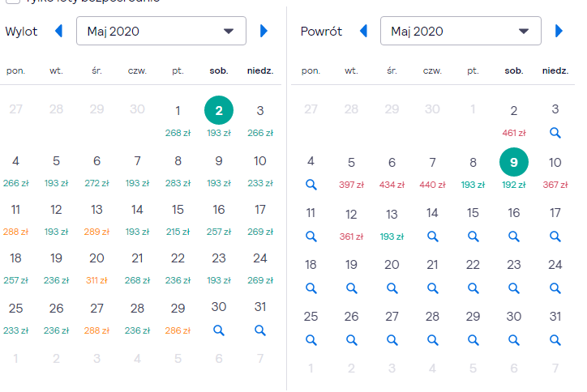Go to previous month in Powrót calendar
The height and width of the screenshot is (392, 587).
(x=363, y=31)
